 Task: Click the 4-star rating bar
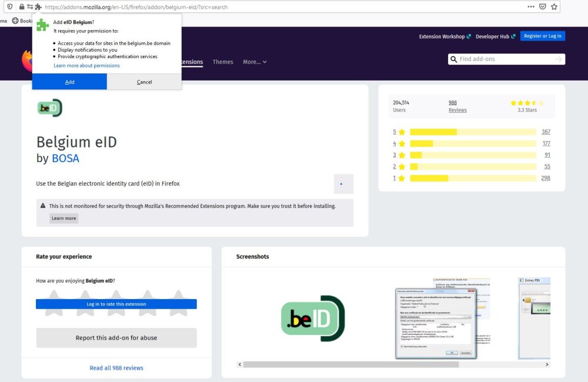coord(473,143)
